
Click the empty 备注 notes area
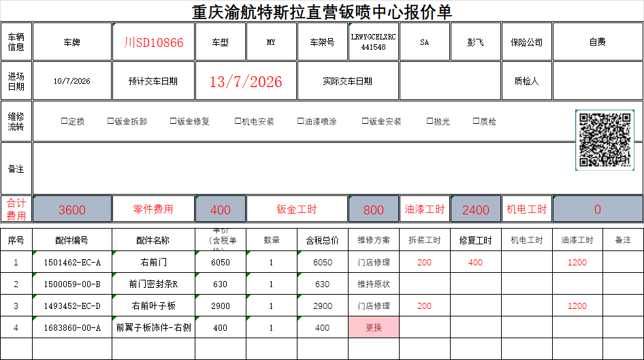pyautogui.click(x=304, y=169)
